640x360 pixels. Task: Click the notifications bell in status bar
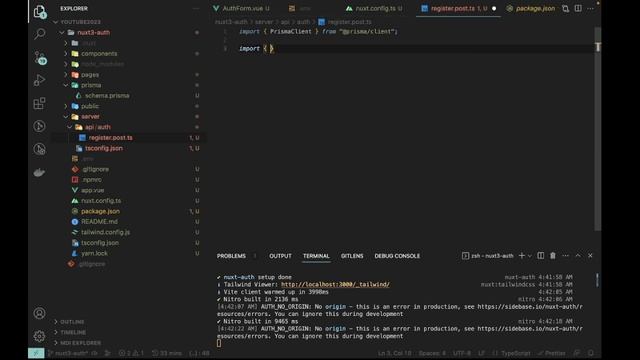pos(591,353)
